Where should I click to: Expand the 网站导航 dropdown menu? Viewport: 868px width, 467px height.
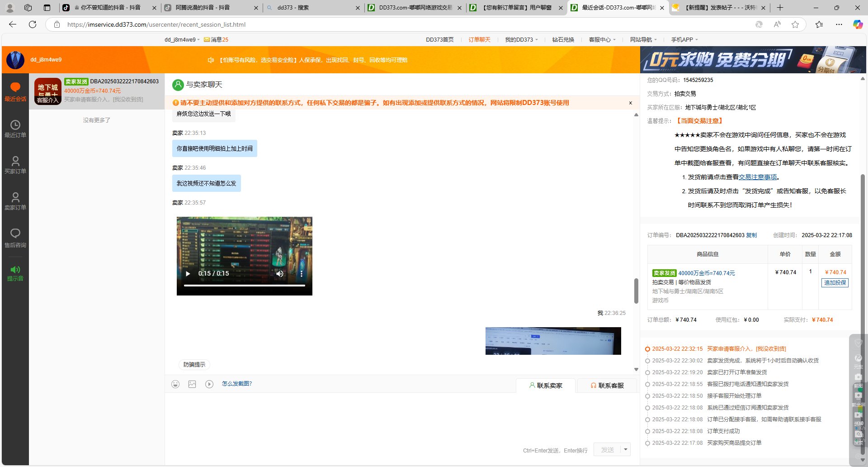[643, 40]
